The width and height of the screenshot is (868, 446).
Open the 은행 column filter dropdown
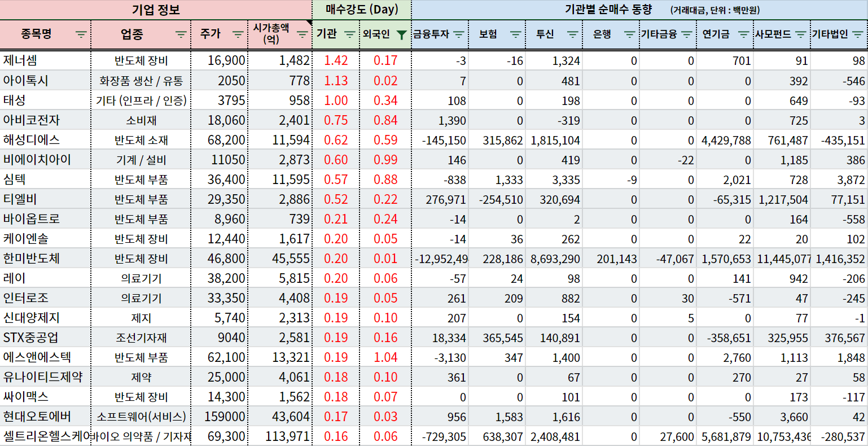630,34
